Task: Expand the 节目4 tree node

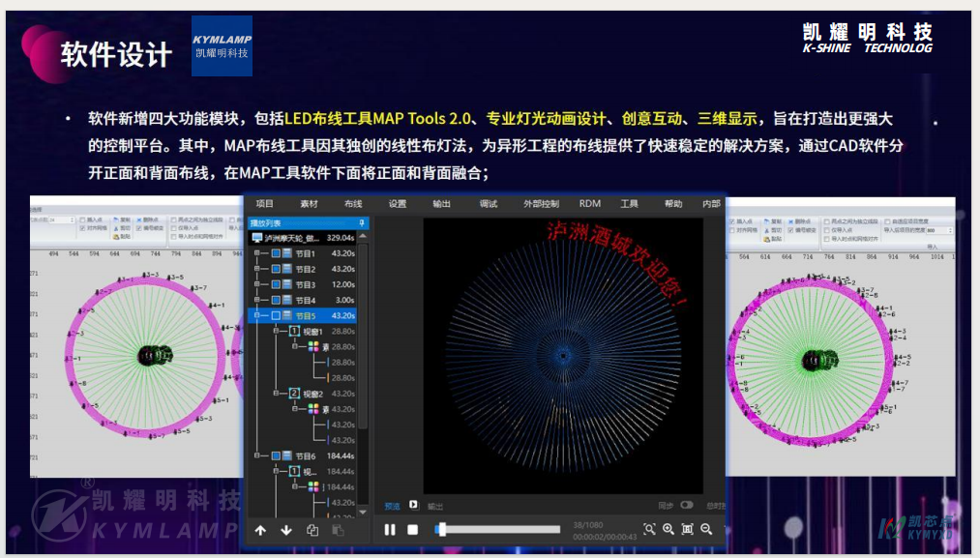Action: coord(257,301)
